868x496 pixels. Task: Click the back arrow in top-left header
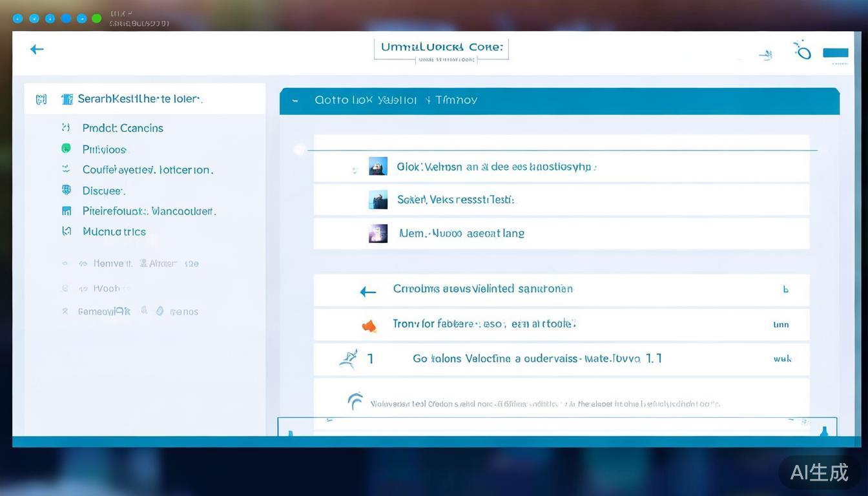tap(37, 49)
